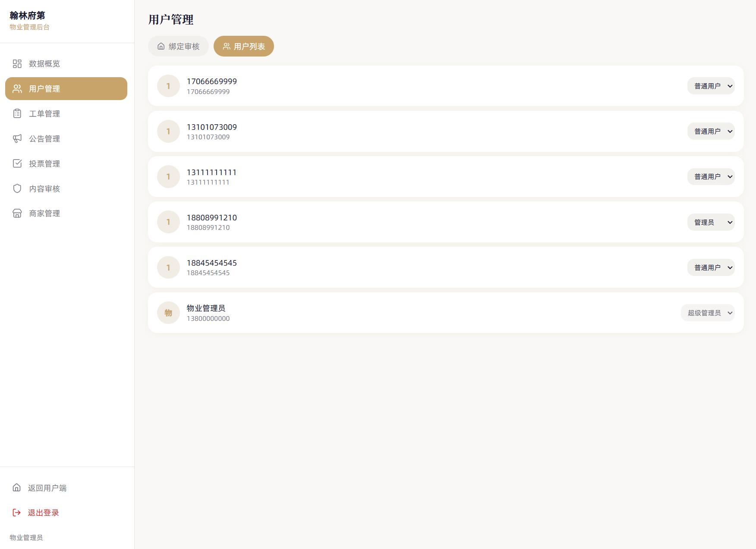Open 管理员 role dropdown for 18808991210
This screenshot has height=549, width=756.
tap(711, 222)
